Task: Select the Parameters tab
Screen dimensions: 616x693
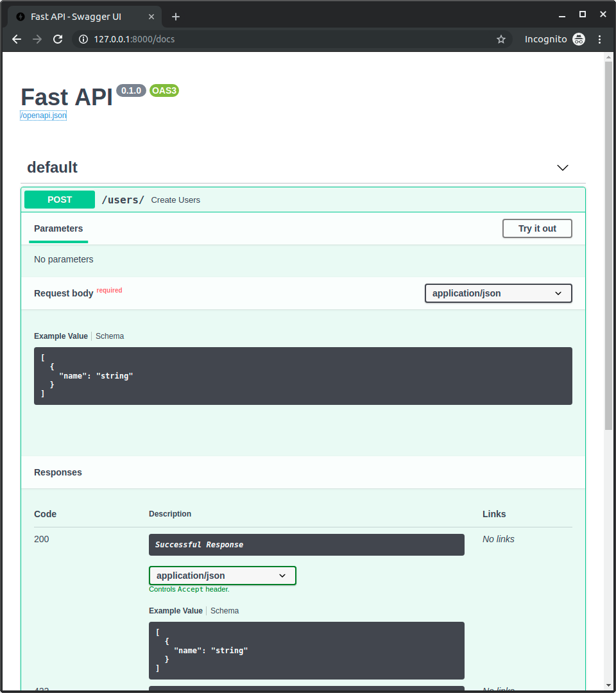Action: (x=58, y=228)
